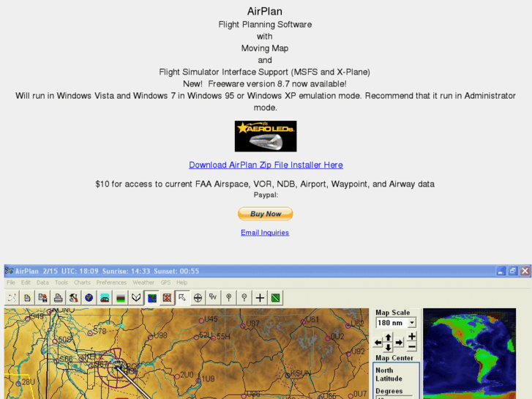Click the 'Degrees' label in Map Center
The width and height of the screenshot is (532, 399).
[x=389, y=391]
